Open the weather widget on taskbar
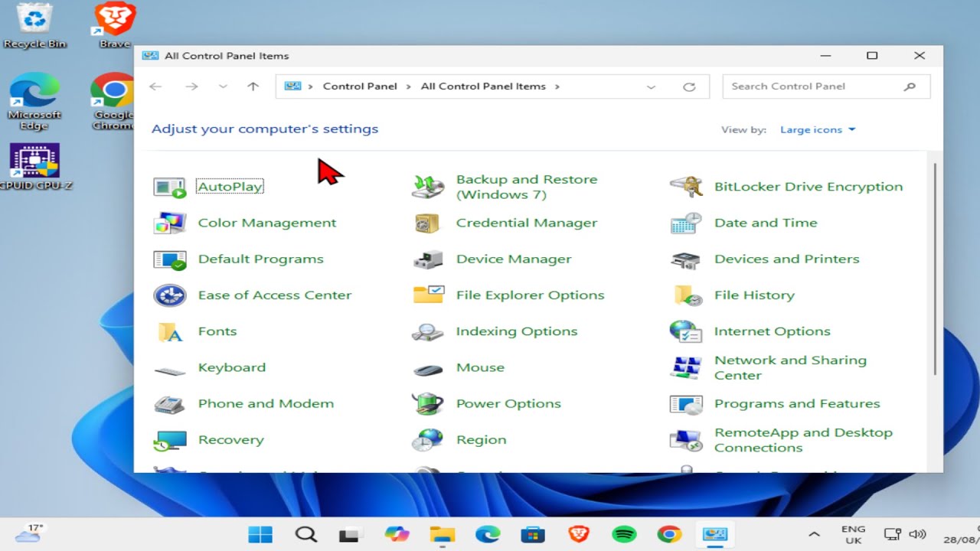980x551 pixels. pos(29,533)
